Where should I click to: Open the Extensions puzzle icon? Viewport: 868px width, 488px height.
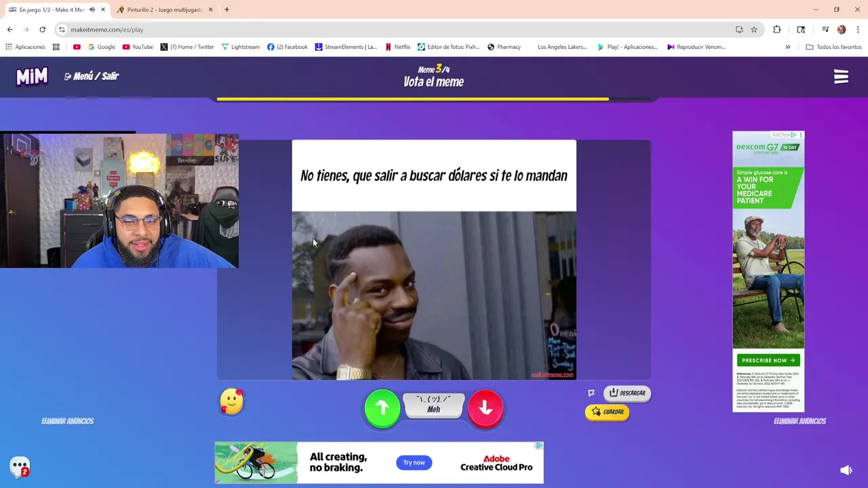[x=777, y=30]
